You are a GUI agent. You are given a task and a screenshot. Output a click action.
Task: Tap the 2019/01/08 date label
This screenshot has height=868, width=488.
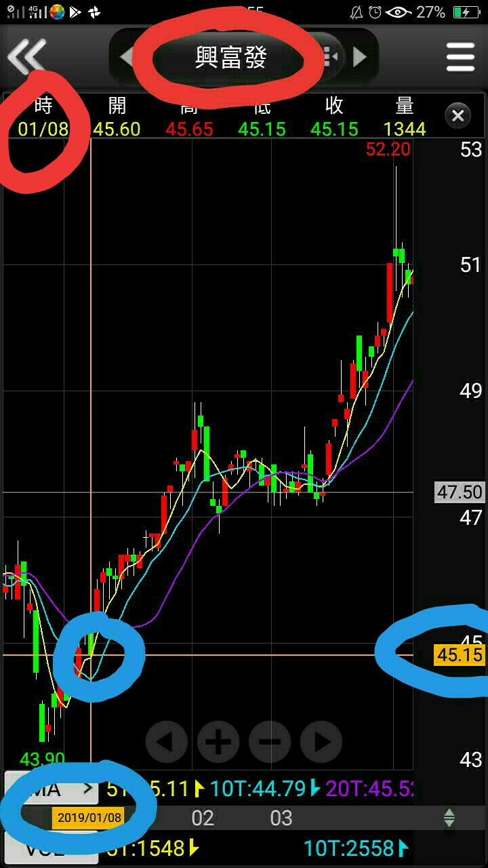click(89, 818)
